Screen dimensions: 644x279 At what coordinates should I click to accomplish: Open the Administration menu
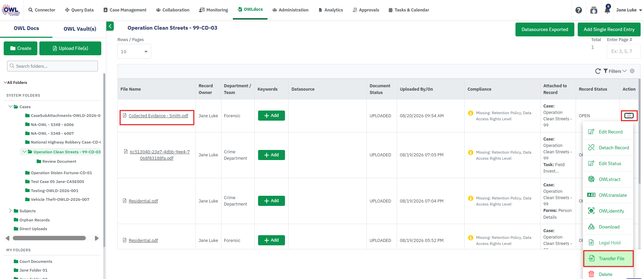tap(290, 10)
